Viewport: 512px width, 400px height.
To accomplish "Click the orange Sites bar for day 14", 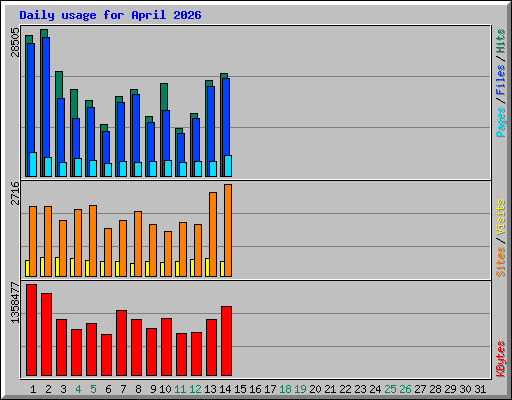I will click(228, 230).
